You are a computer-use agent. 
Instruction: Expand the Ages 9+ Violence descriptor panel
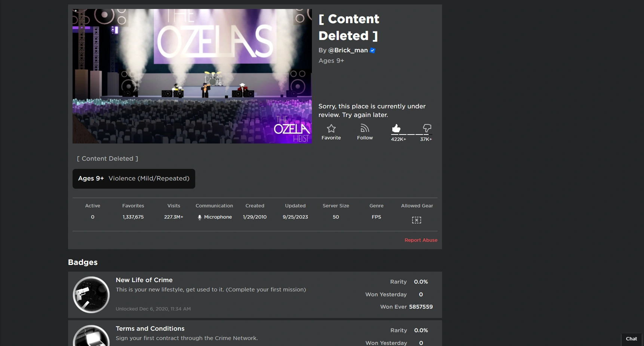(x=134, y=179)
